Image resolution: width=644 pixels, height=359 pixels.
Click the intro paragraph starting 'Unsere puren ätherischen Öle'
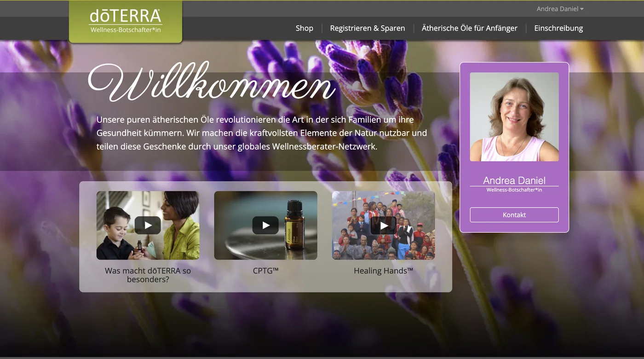[262, 133]
